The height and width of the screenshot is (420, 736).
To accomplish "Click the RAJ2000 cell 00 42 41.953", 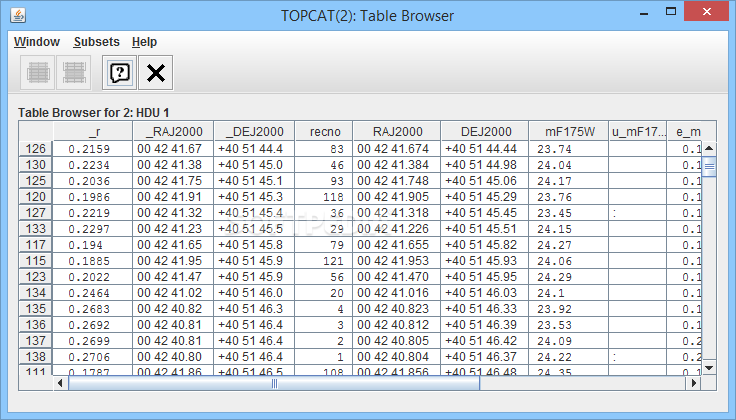I will [x=397, y=260].
